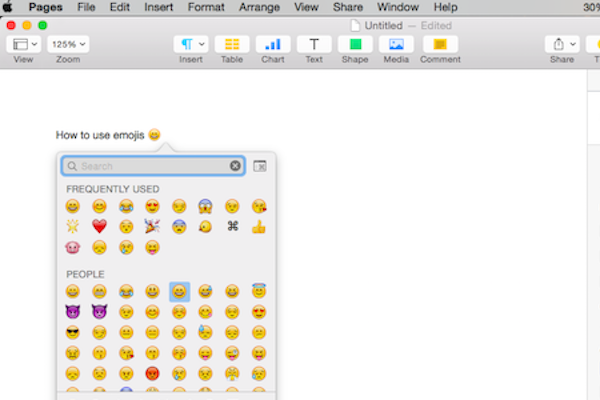This screenshot has width=600, height=400.
Task: Expand picker to full Character Viewer
Action: pyautogui.click(x=260, y=166)
